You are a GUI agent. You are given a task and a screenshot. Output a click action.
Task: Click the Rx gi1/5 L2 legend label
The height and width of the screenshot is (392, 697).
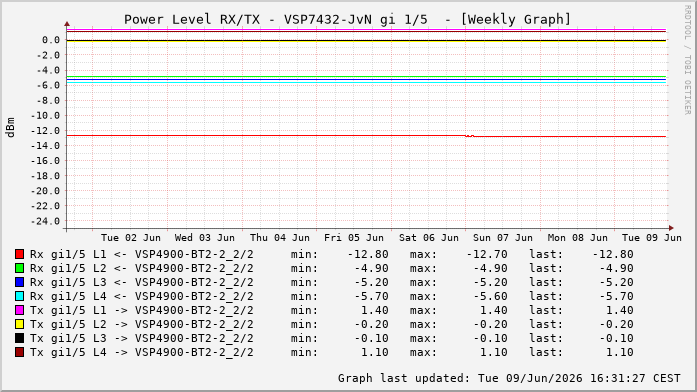[x=142, y=268]
